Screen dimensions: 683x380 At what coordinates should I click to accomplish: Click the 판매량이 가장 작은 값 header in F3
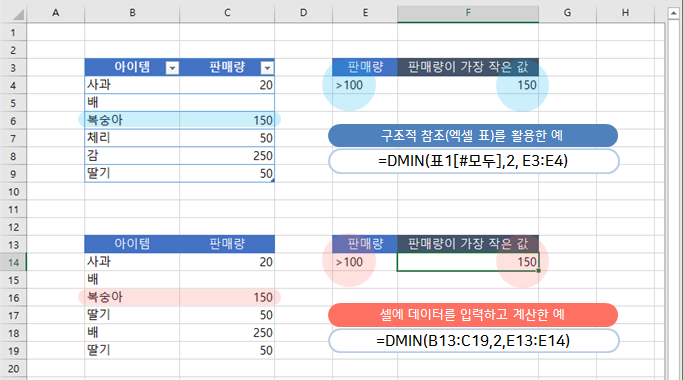point(468,67)
